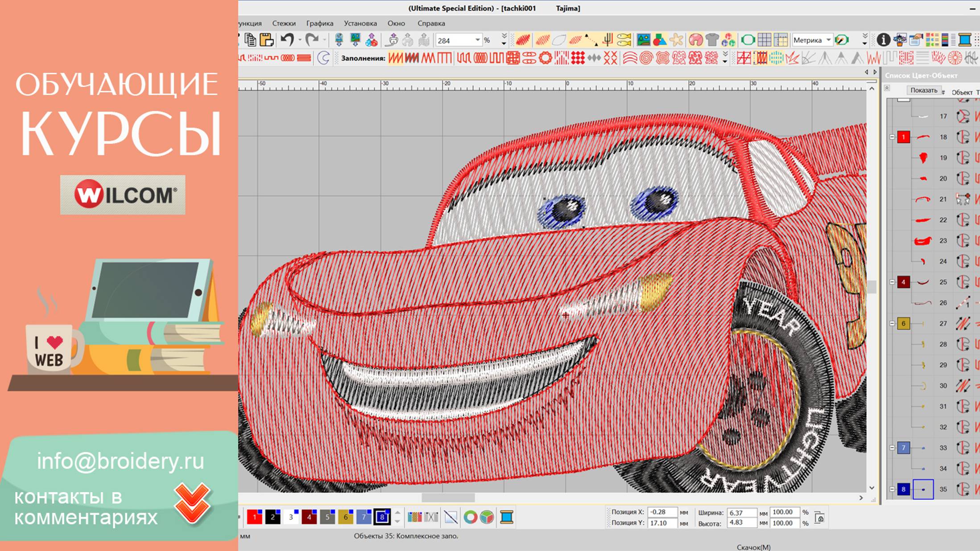Toggle the show bitmap picture icon

[x=643, y=40]
